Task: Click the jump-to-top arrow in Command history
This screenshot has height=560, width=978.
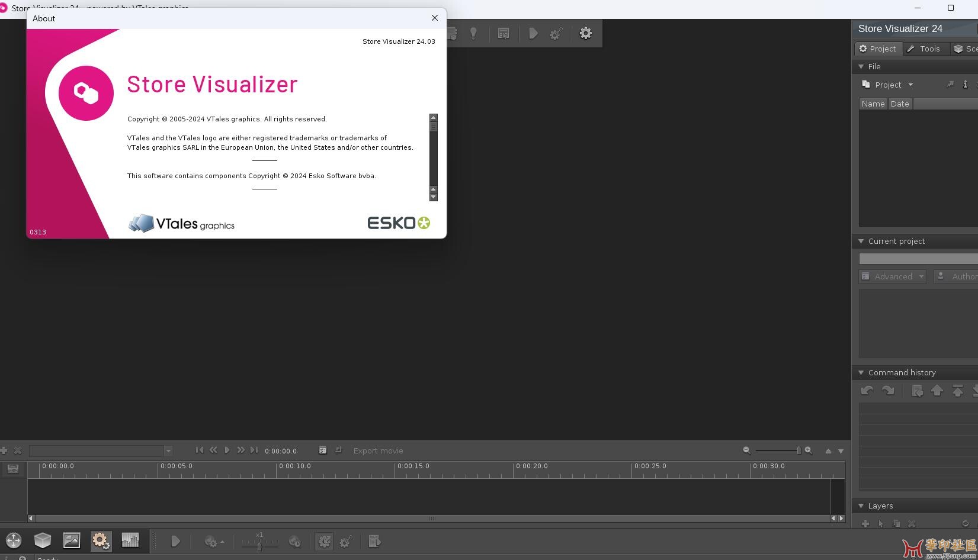Action: pyautogui.click(x=957, y=391)
